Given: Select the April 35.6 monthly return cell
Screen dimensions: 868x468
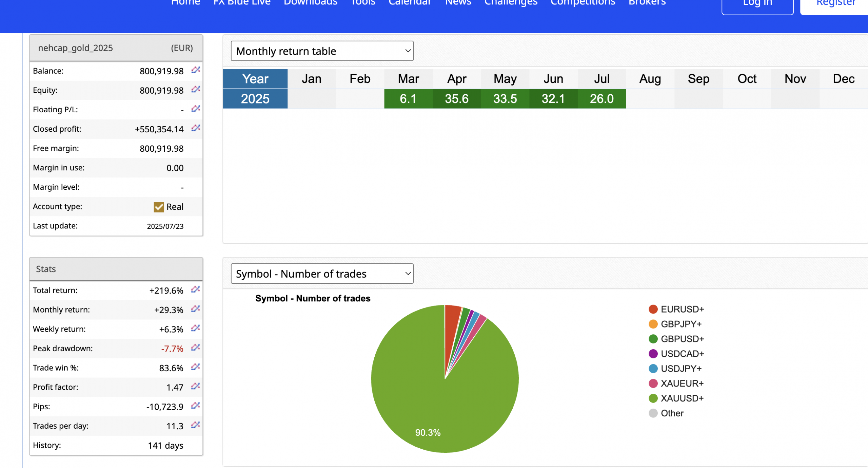Looking at the screenshot, I should pos(456,99).
